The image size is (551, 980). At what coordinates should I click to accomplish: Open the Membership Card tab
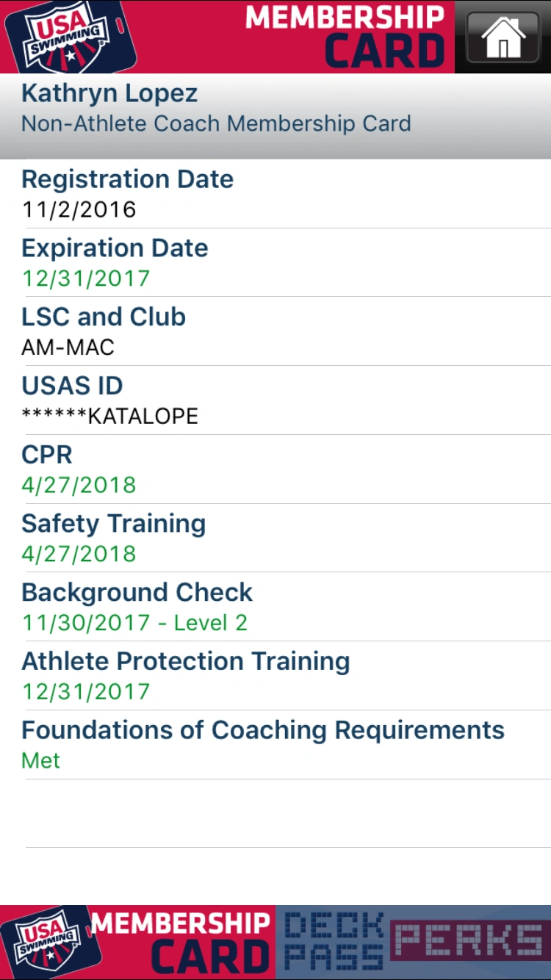180,942
